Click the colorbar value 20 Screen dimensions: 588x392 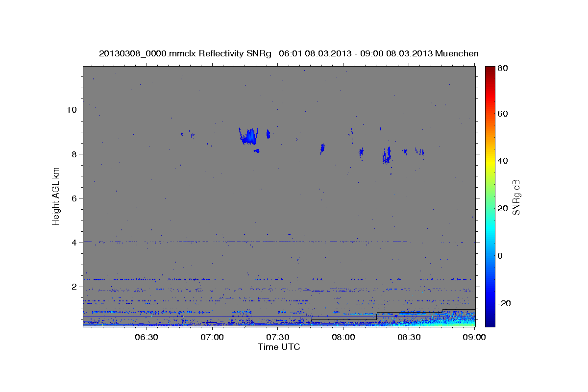(504, 208)
